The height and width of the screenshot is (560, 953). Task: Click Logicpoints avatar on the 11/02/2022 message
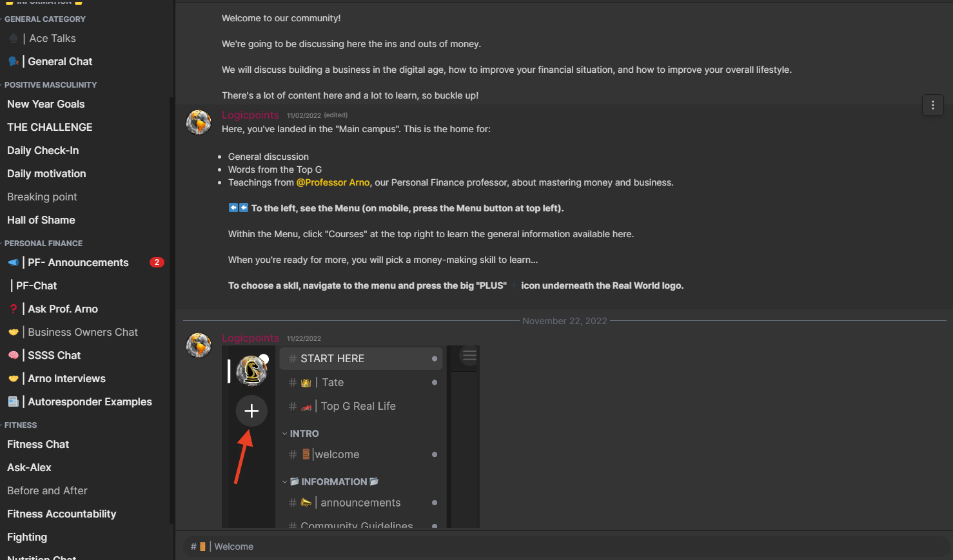point(199,122)
